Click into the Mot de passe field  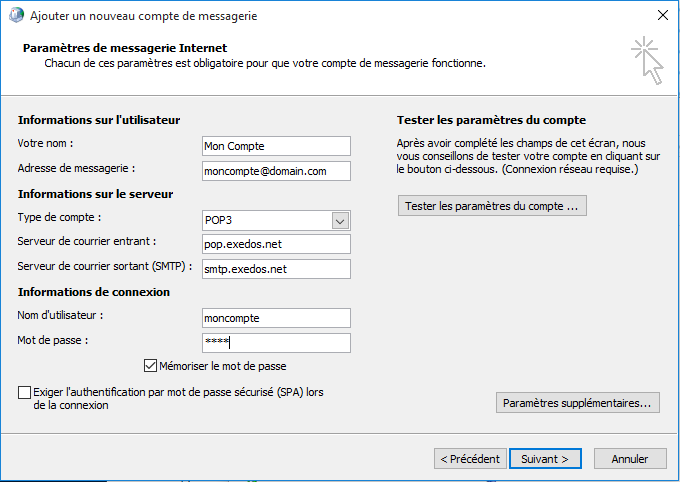coord(276,343)
